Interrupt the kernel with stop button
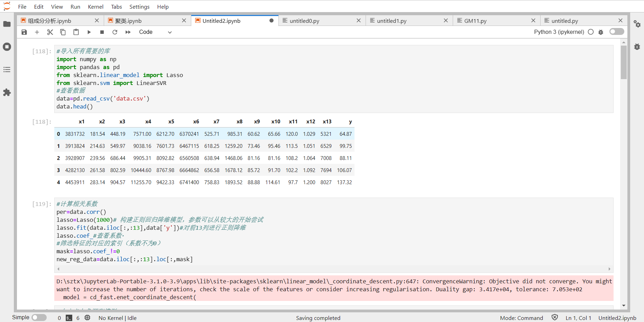644x322 pixels. [x=102, y=32]
